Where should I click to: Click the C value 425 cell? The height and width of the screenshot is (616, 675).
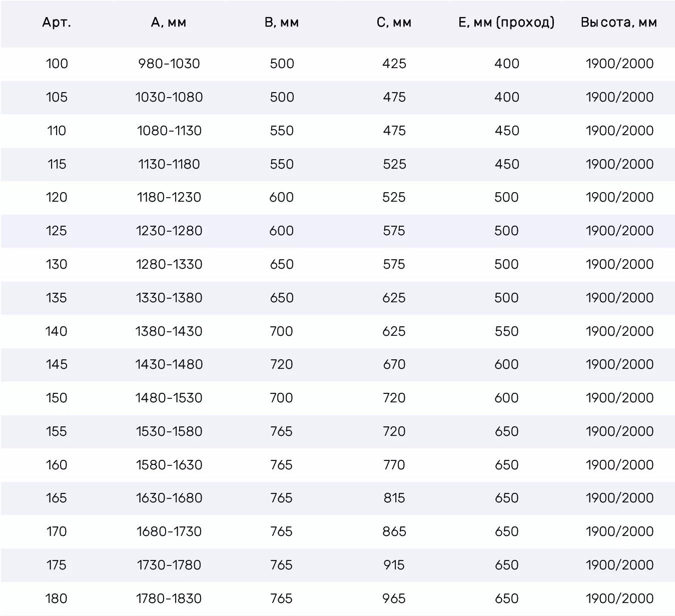394,64
